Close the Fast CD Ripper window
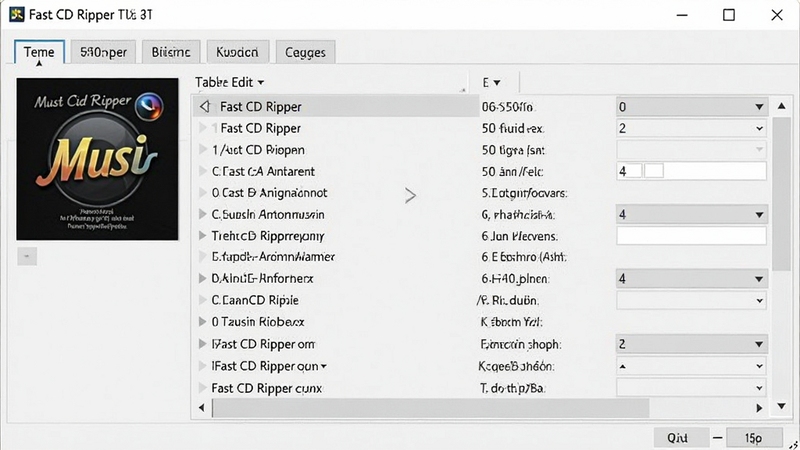The width and height of the screenshot is (800, 450). click(x=777, y=15)
